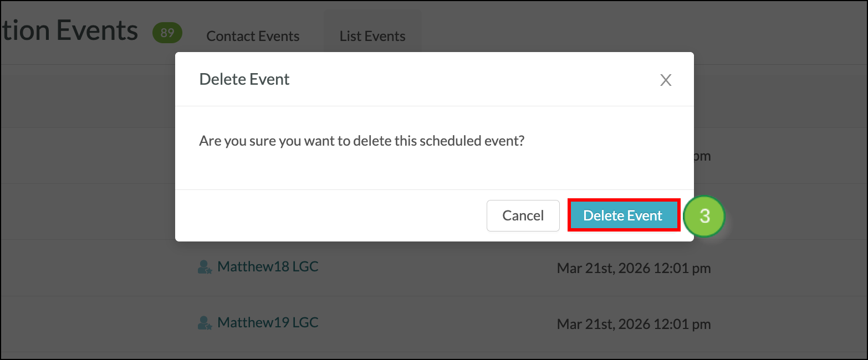Click the Delete Event dialog title text
The width and height of the screenshot is (868, 360).
tap(244, 79)
